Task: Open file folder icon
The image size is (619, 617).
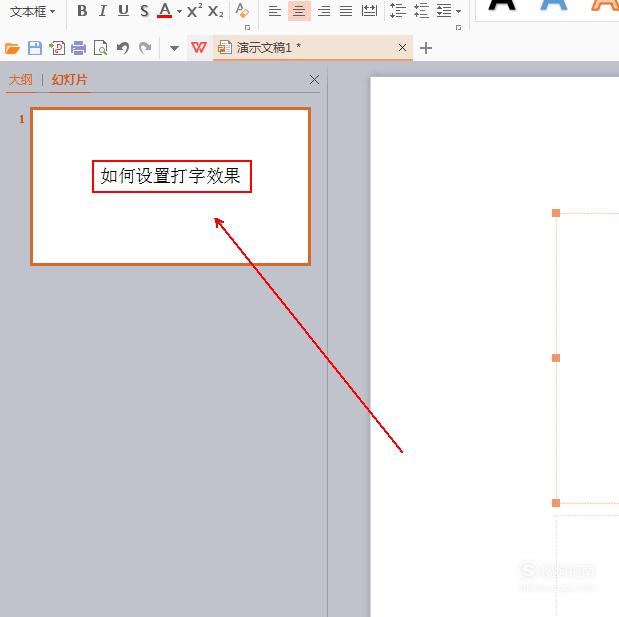Action: tap(12, 48)
